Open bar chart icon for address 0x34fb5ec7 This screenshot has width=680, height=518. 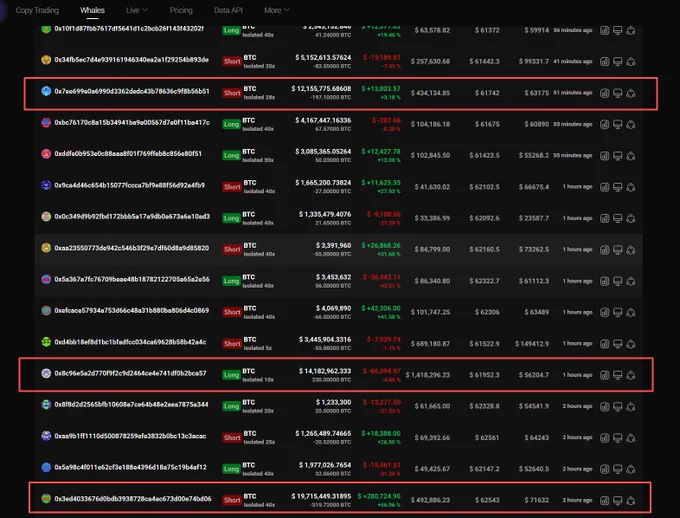click(605, 62)
